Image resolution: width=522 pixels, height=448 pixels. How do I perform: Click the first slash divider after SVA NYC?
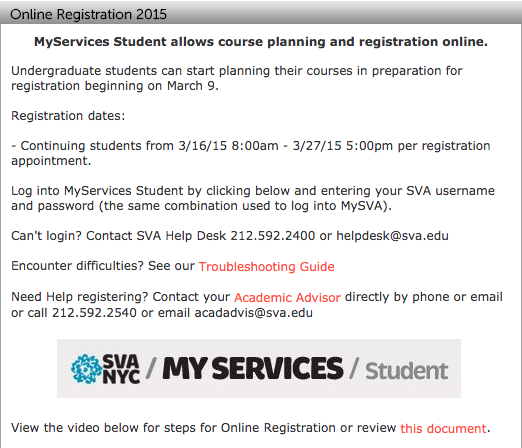click(x=151, y=369)
